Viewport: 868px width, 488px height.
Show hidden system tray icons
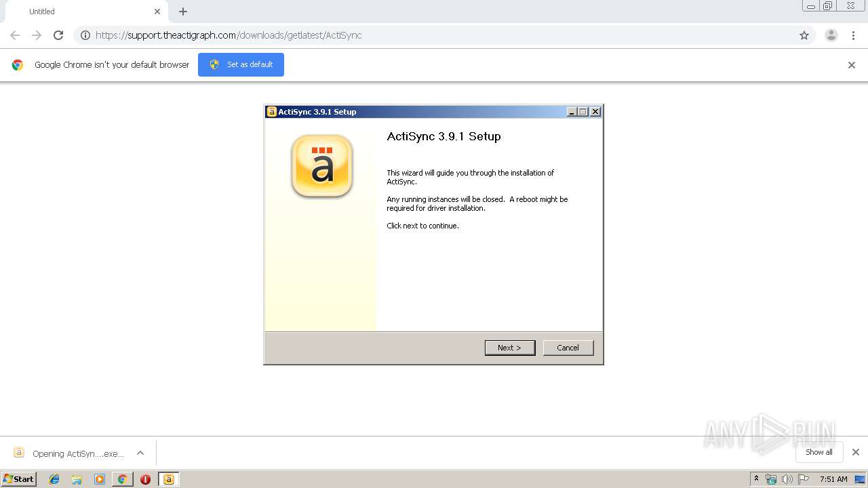tap(756, 479)
